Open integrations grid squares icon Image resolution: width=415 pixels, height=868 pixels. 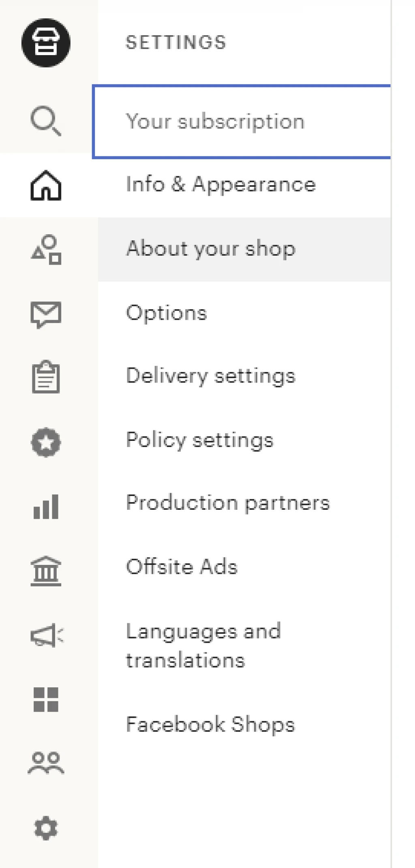point(46,699)
